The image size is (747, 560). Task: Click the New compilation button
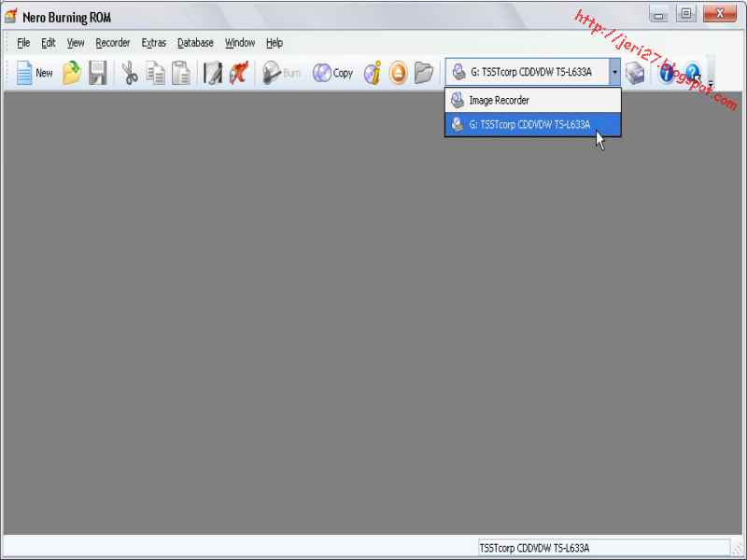pyautogui.click(x=35, y=73)
